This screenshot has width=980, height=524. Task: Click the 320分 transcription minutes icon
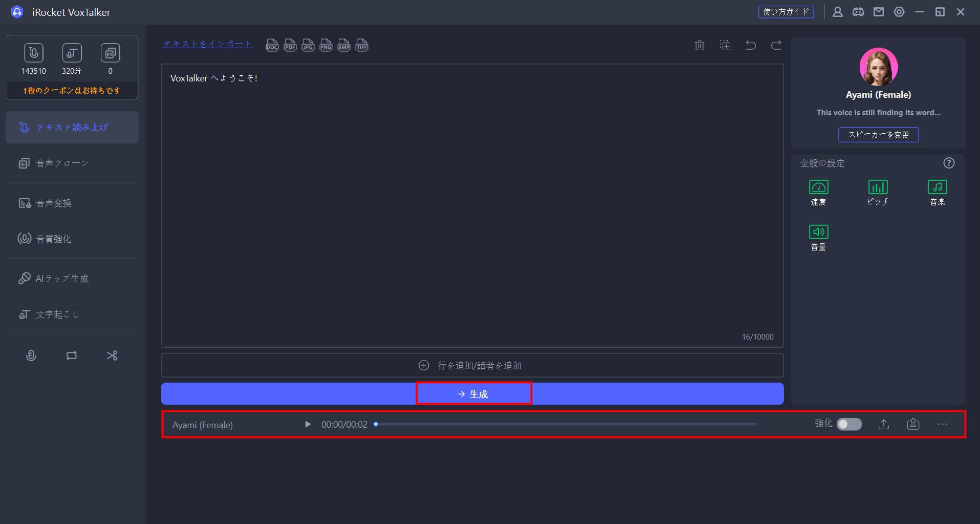tap(72, 53)
